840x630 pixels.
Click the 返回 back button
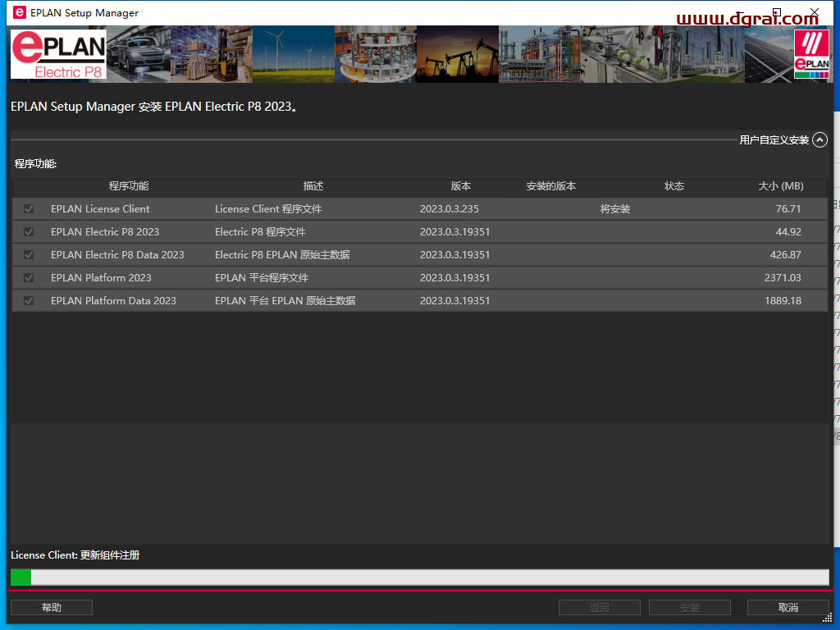pos(599,607)
